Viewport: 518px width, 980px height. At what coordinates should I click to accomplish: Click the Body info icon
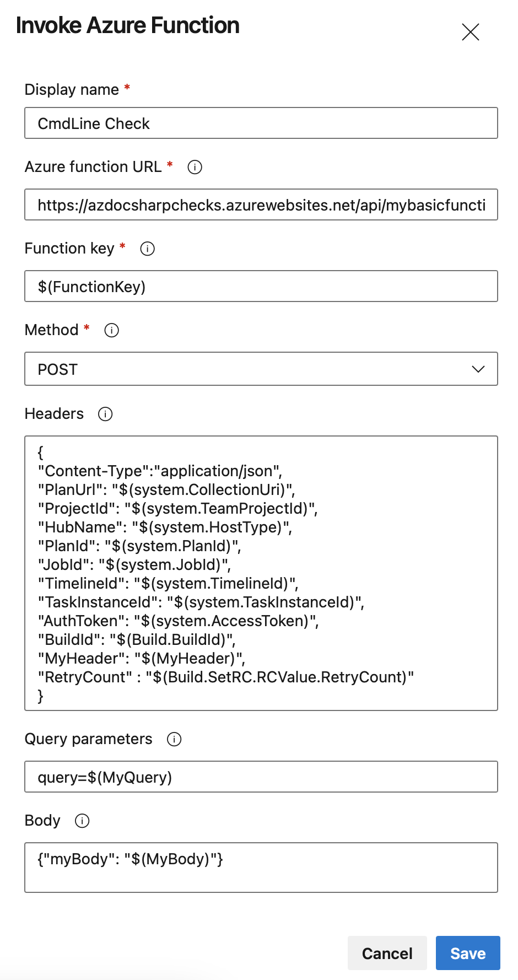(x=82, y=821)
